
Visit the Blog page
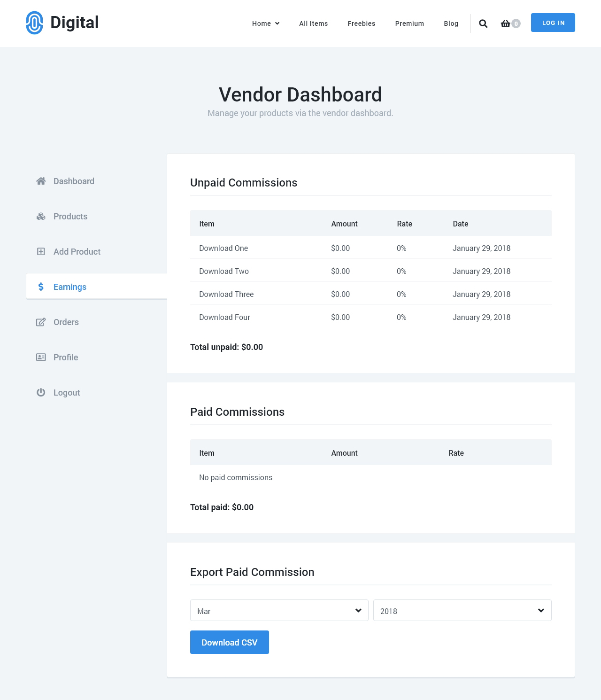pyautogui.click(x=451, y=23)
